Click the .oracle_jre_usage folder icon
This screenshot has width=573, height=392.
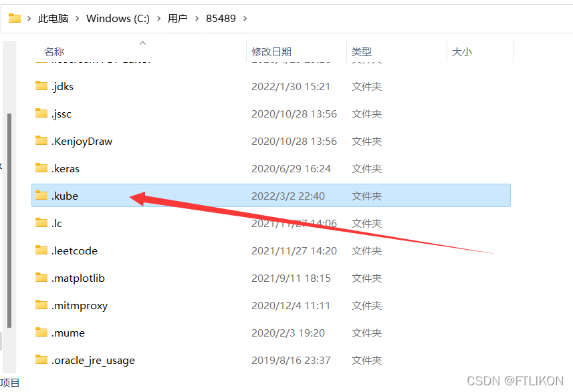[41, 359]
